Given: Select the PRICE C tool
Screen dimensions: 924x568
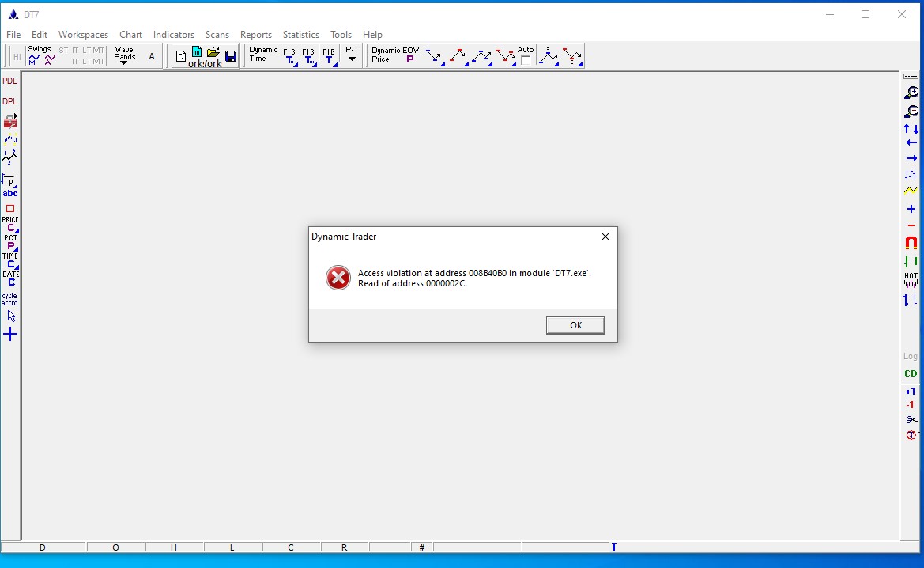Looking at the screenshot, I should [x=10, y=224].
